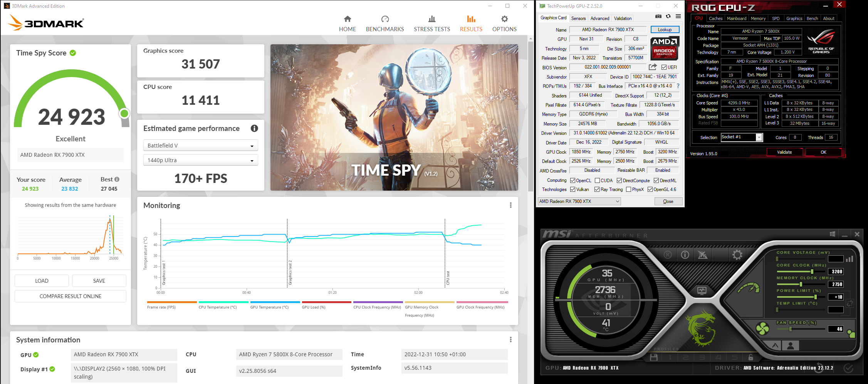The height and width of the screenshot is (384, 868).
Task: Open the Battlefield V game dropdown
Action: pyautogui.click(x=200, y=146)
